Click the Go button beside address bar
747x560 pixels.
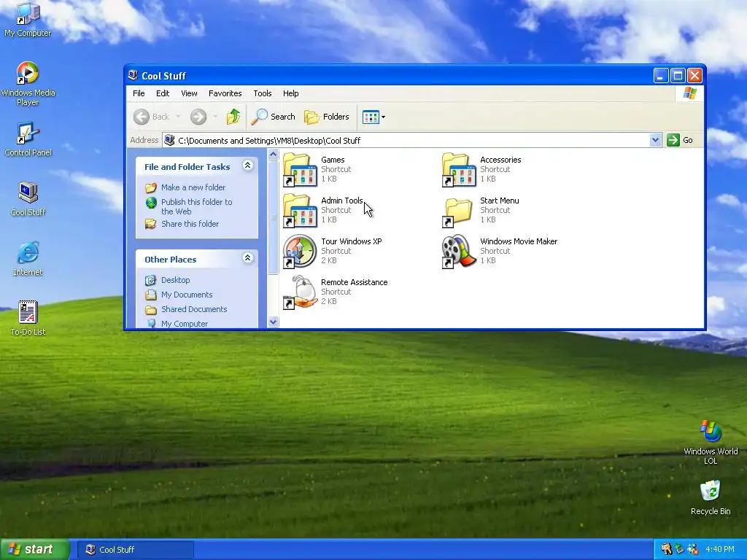[680, 140]
